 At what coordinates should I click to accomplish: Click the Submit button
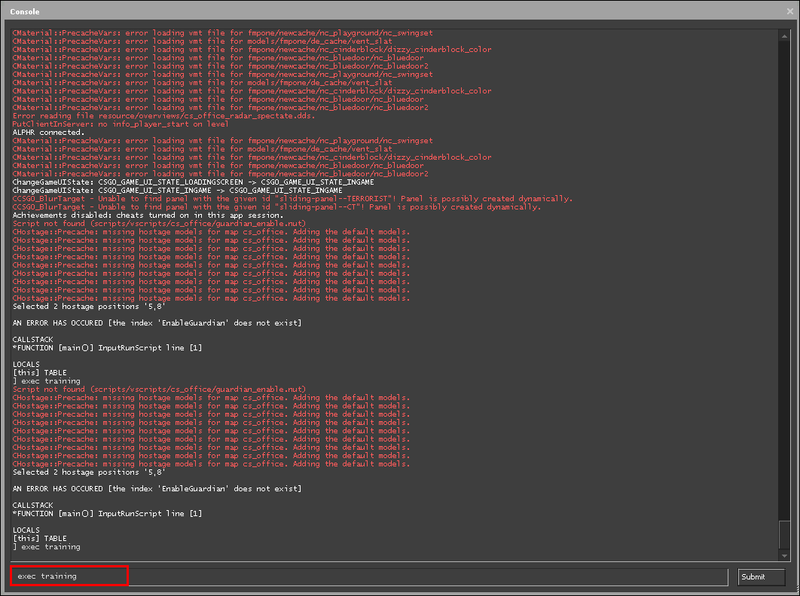(x=761, y=577)
